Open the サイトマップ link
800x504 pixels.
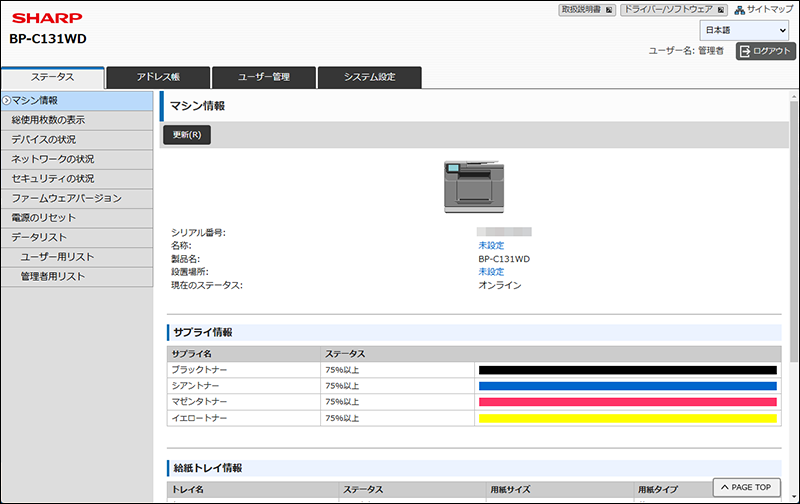tap(770, 10)
